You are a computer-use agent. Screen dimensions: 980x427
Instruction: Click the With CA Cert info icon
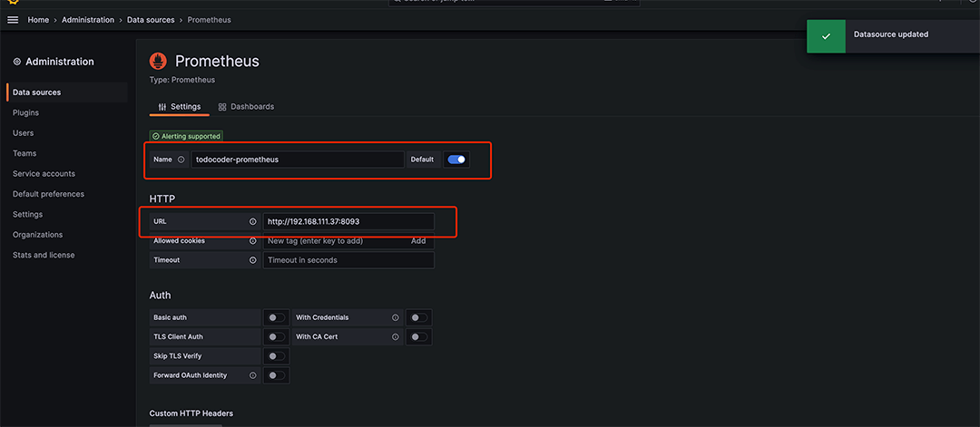(395, 337)
